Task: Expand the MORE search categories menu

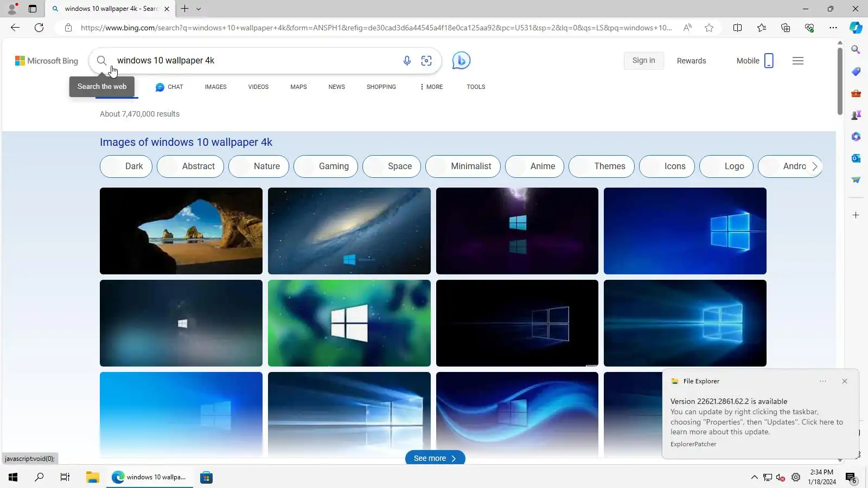Action: coord(431,87)
